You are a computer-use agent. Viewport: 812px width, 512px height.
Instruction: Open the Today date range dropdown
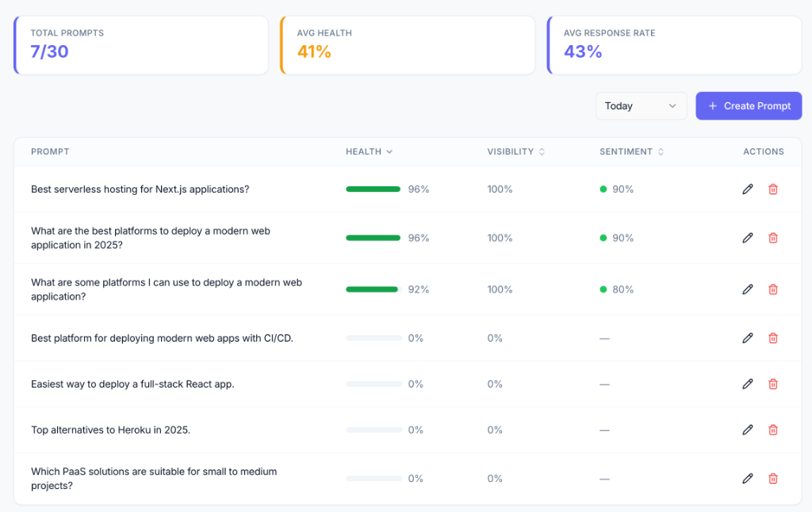click(x=641, y=106)
